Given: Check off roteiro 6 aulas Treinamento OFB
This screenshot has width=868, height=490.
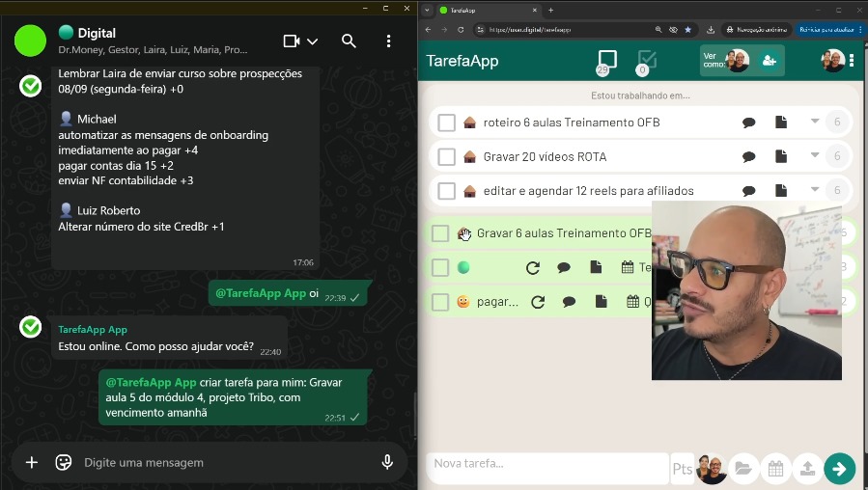Looking at the screenshot, I should 446,122.
